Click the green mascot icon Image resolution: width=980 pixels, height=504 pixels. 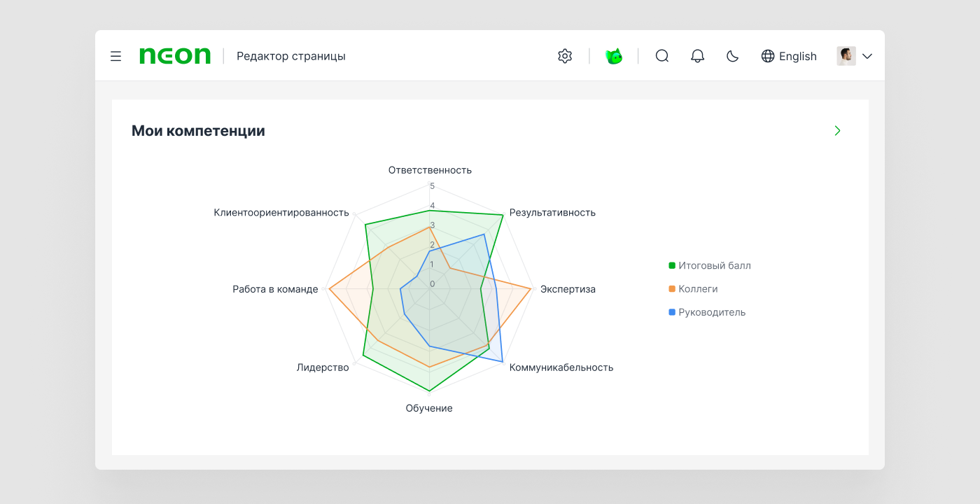click(x=614, y=56)
